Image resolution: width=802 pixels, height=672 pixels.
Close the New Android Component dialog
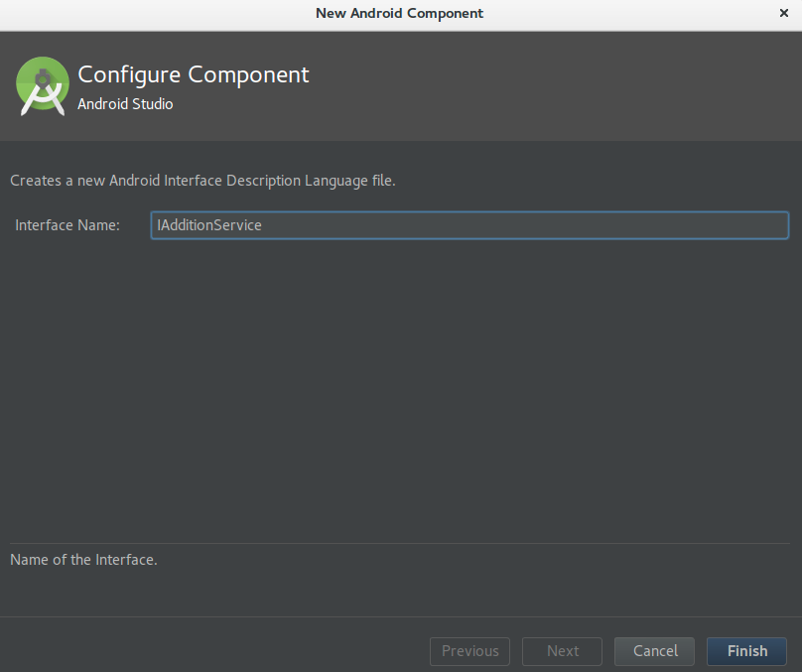tap(783, 13)
